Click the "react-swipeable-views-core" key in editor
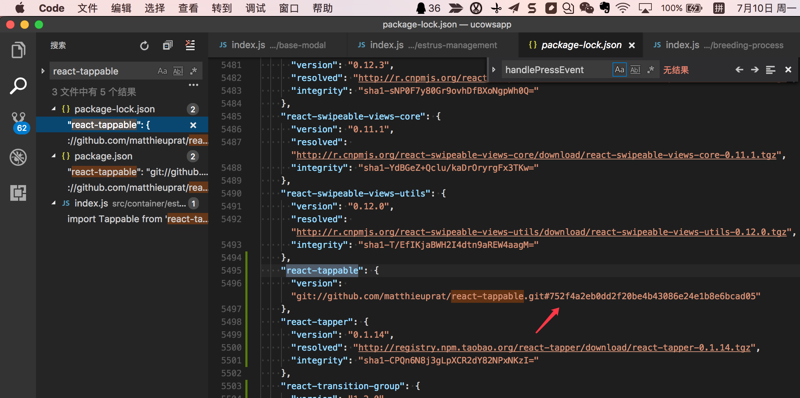This screenshot has width=800, height=398. (354, 116)
